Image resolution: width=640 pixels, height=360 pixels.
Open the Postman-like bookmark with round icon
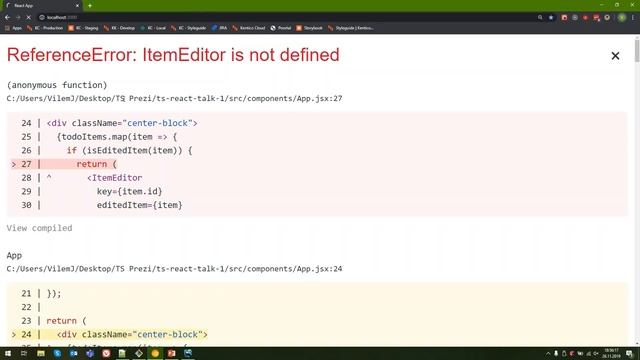281,28
